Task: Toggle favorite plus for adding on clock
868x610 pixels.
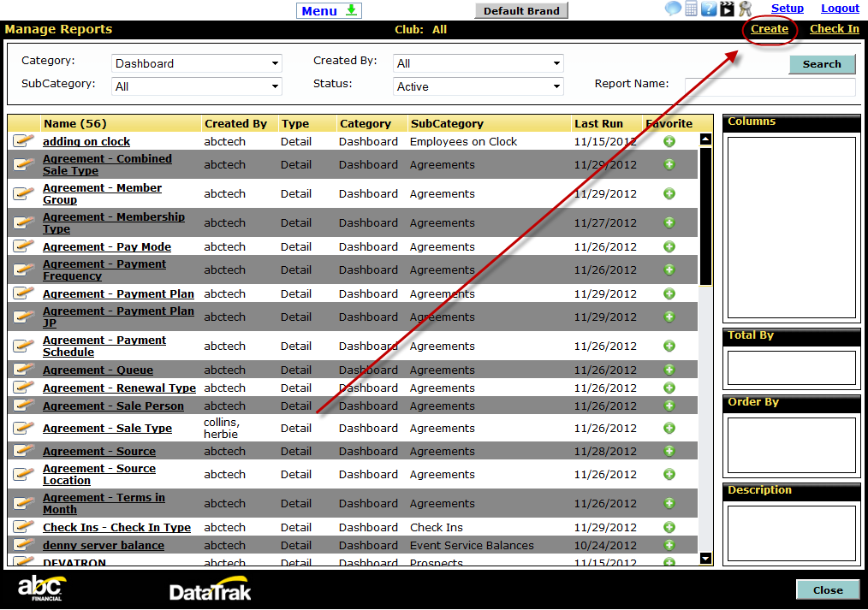Action: point(669,141)
